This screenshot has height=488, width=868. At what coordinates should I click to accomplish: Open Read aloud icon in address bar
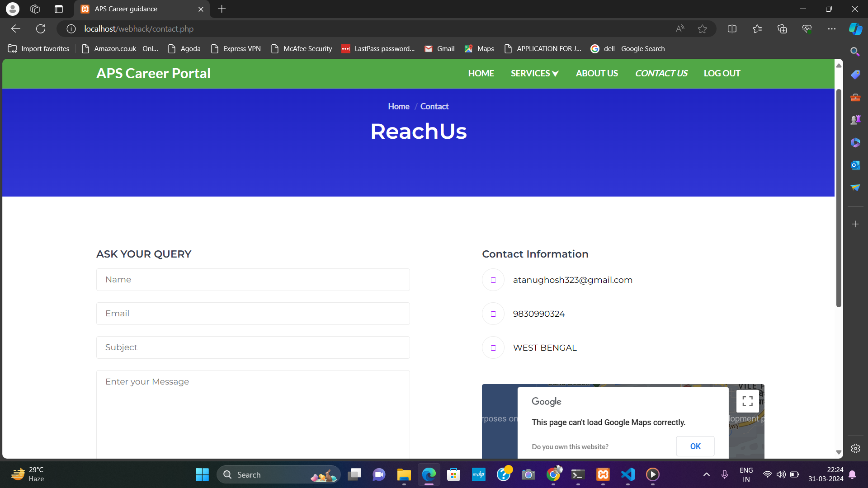point(679,29)
